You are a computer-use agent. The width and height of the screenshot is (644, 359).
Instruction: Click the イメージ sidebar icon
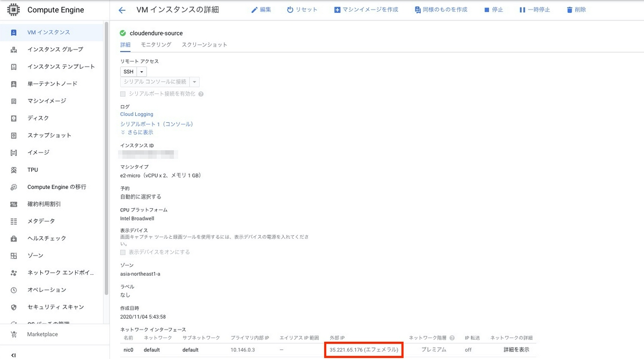(x=14, y=152)
